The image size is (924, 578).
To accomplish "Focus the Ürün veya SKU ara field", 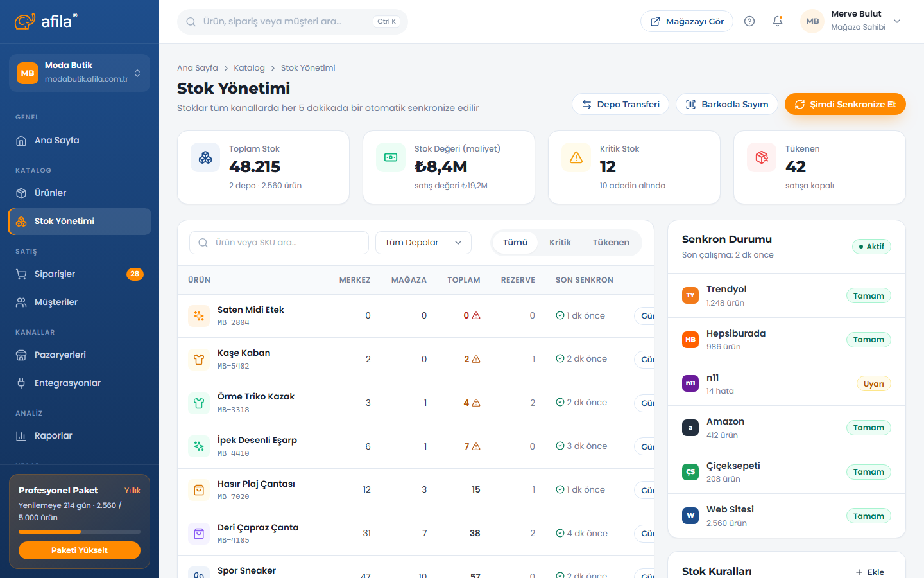I will 279,243.
